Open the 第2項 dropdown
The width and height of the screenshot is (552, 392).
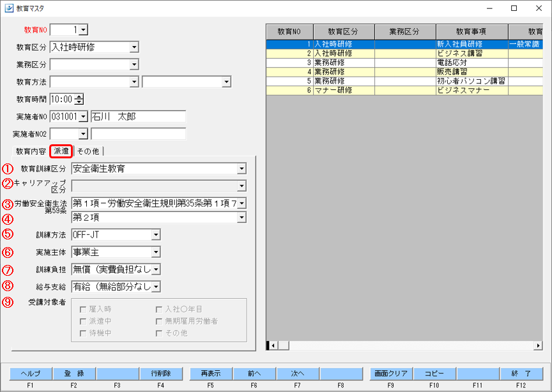tap(241, 218)
